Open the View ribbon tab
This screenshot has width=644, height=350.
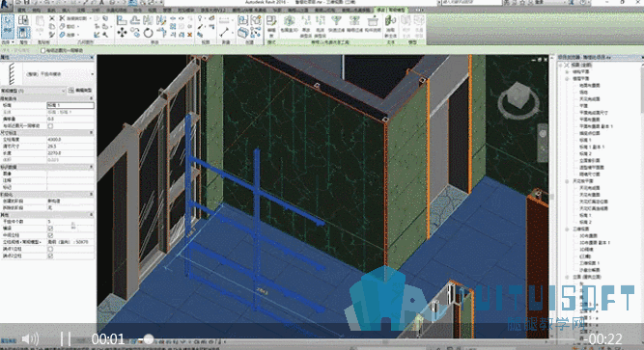pyautogui.click(x=153, y=10)
